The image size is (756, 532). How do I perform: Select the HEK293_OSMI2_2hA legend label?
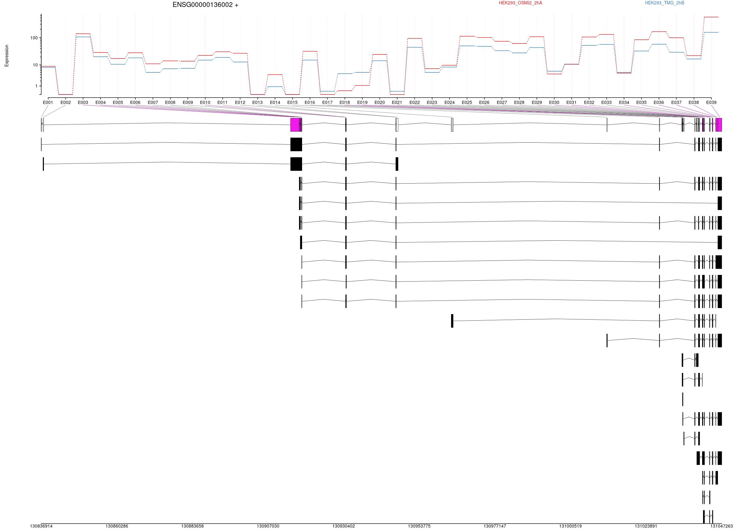click(520, 3)
